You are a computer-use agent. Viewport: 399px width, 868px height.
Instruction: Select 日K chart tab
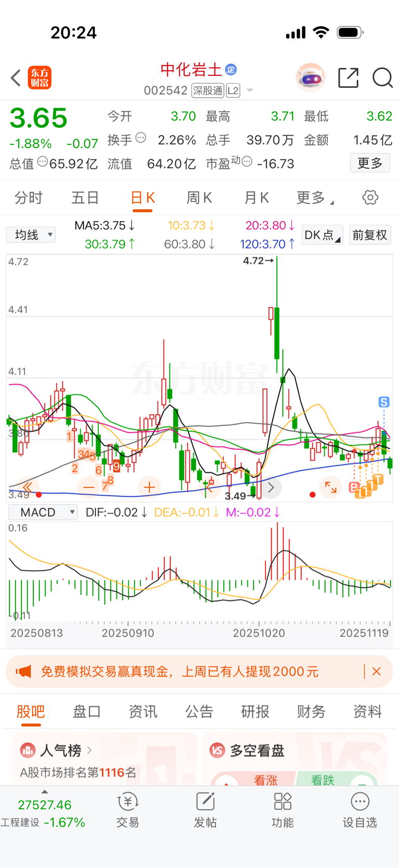pos(142,198)
